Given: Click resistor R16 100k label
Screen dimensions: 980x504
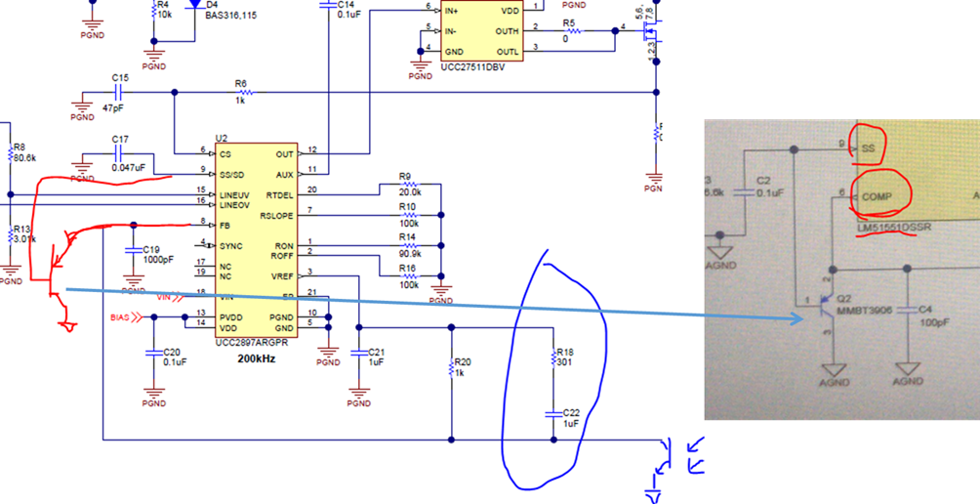Looking at the screenshot, I should pos(407,275).
